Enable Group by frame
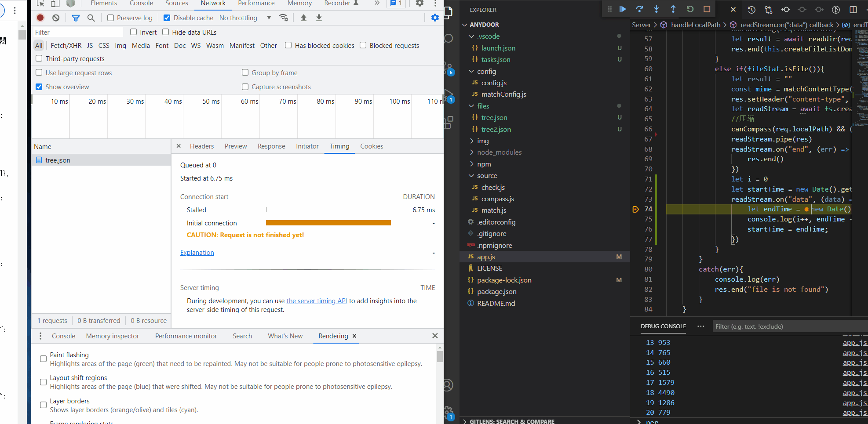The width and height of the screenshot is (868, 424). click(245, 72)
